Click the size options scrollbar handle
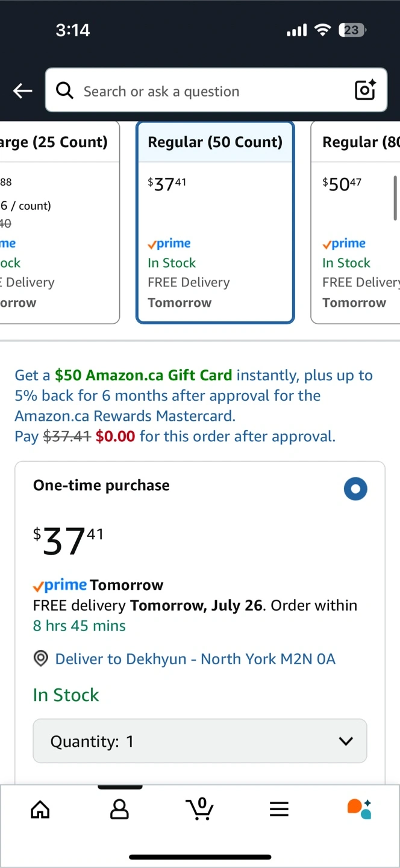Image resolution: width=400 pixels, height=868 pixels. [x=395, y=198]
